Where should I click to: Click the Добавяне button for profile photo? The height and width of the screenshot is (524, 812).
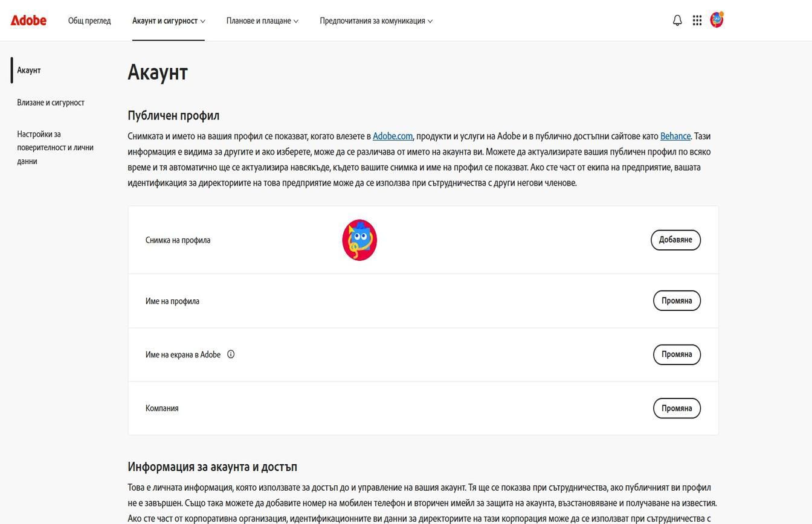point(675,240)
